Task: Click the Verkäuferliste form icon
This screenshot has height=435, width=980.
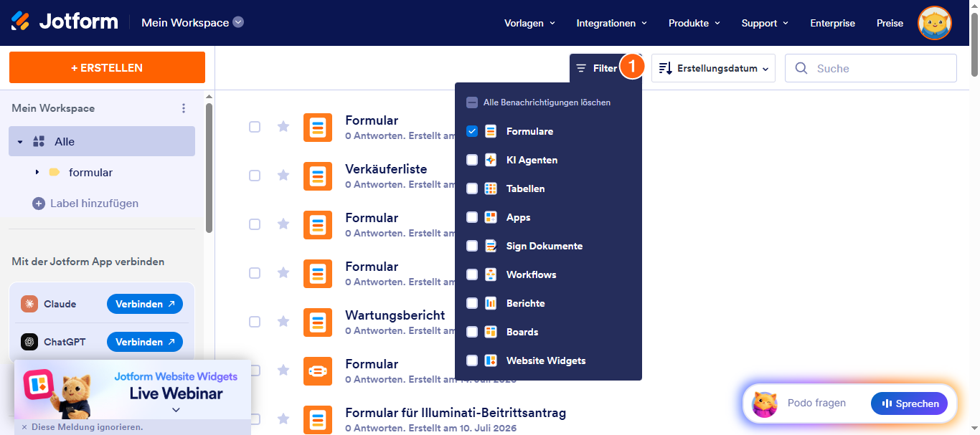Action: click(x=318, y=176)
